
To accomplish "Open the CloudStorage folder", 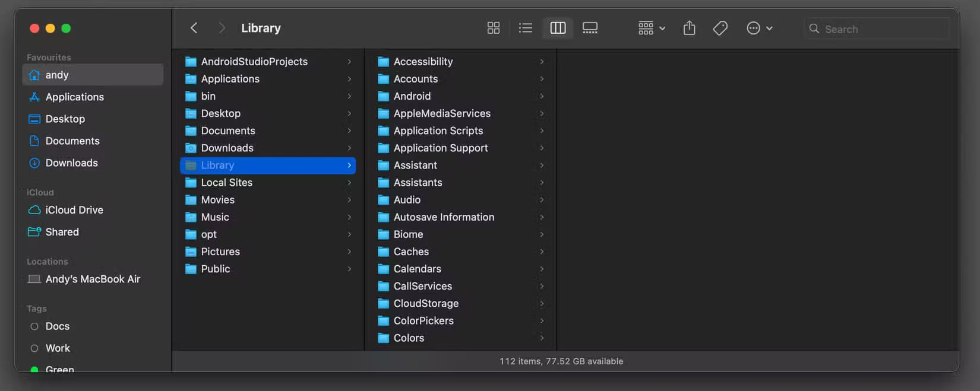I will tap(461, 303).
